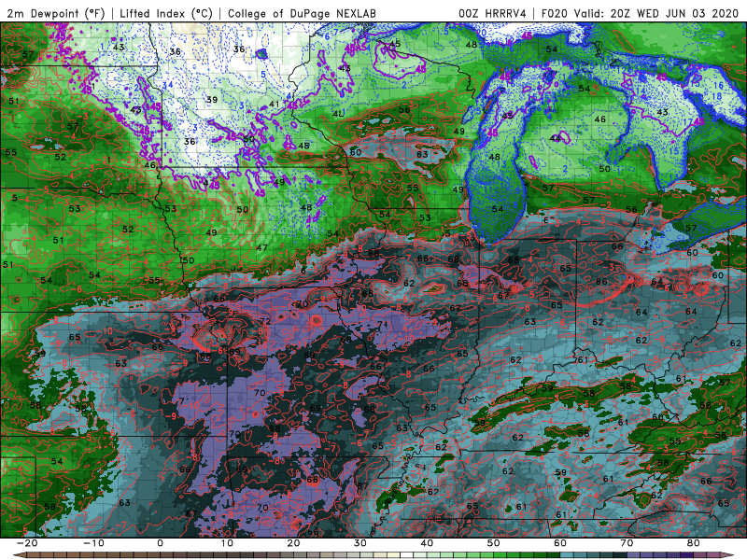Click the '44' dewpoint value over Michigan
Image resolution: width=747 pixels, height=560 pixels.
pyautogui.click(x=555, y=138)
